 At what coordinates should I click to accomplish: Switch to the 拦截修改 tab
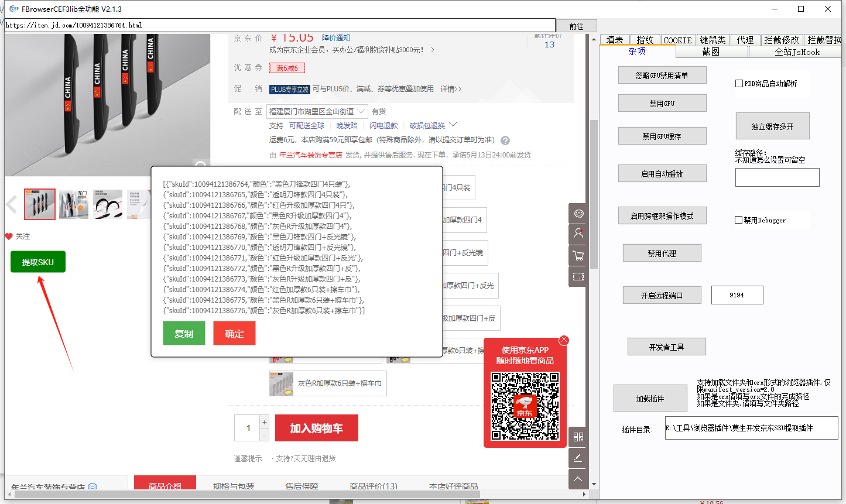pos(782,40)
